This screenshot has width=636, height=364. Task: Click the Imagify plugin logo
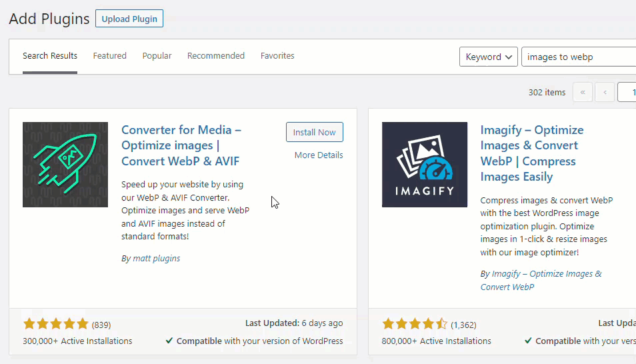click(x=424, y=165)
